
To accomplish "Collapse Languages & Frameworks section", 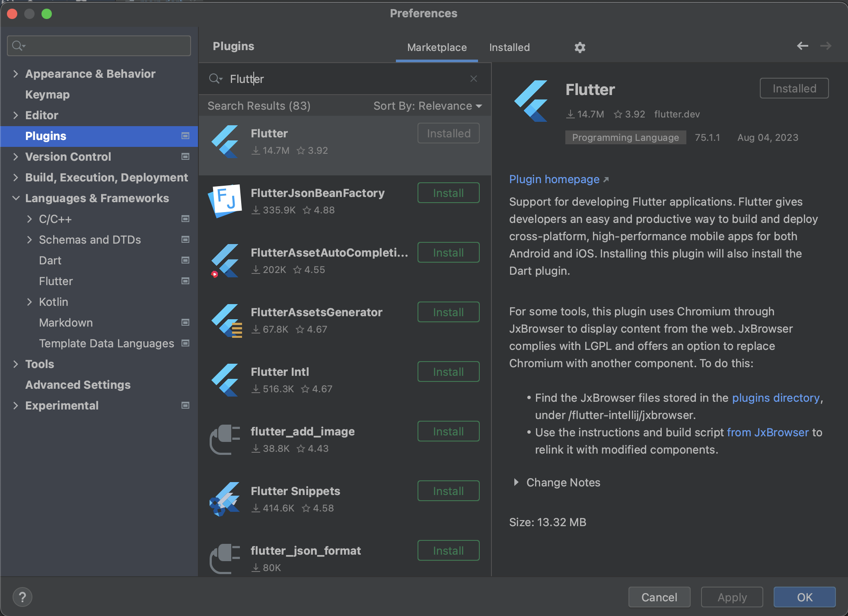I will (16, 198).
